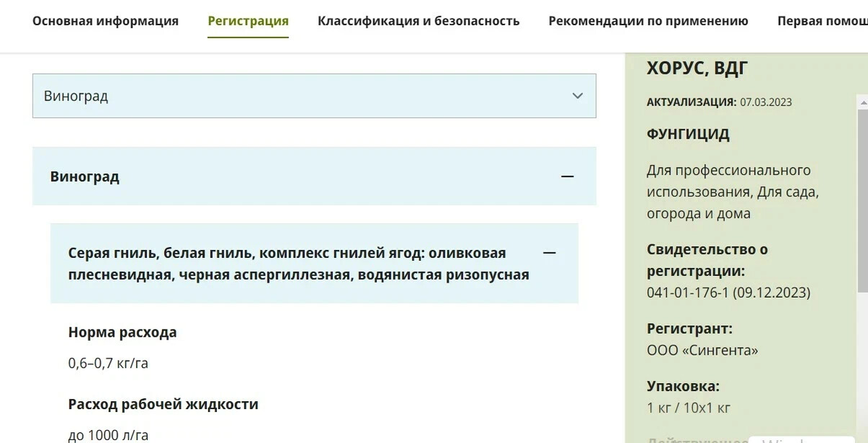Screen dimensions: 868x443
Task: Click the chevron in the Виноград dropdown
Action: click(577, 96)
